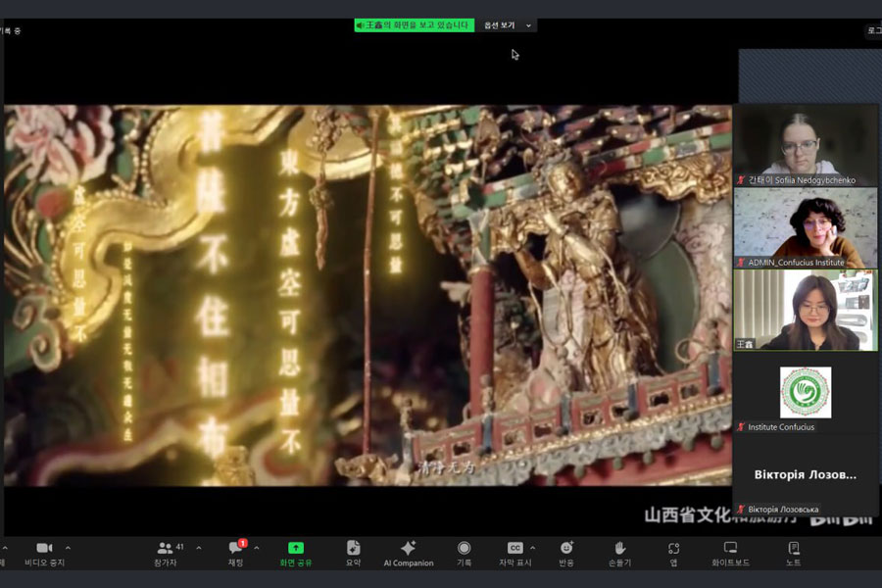Click the green screen-sharing status banner
This screenshot has width=882, height=588.
click(414, 25)
